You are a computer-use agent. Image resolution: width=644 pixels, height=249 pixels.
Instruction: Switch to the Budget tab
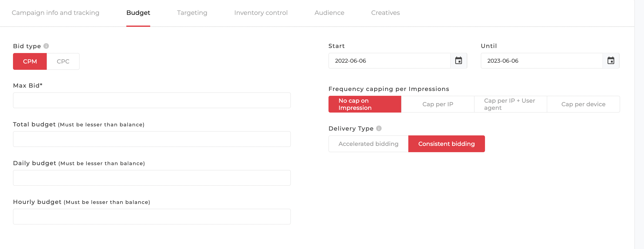point(138,13)
